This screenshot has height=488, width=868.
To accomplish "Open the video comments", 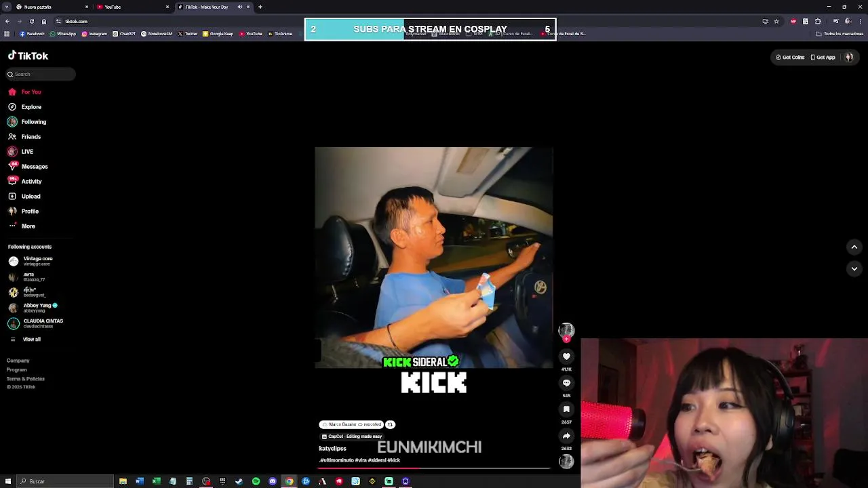I will [566, 383].
